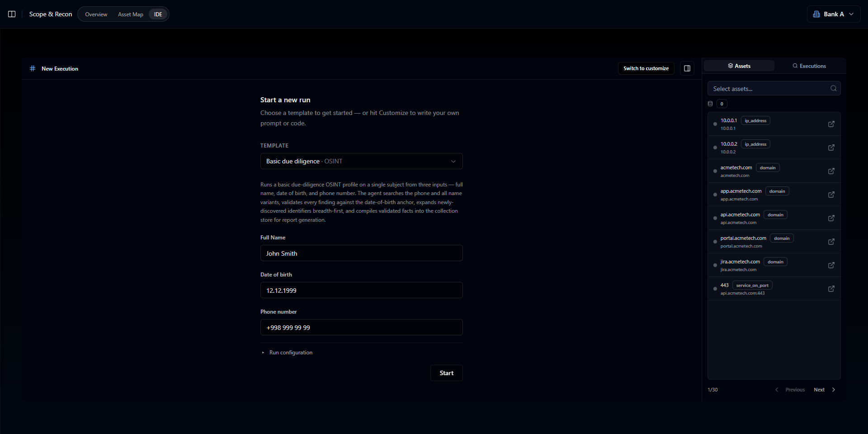Select the 10.0.0.1 asset status dot
Viewport: 868px width, 434px height.
[715, 124]
